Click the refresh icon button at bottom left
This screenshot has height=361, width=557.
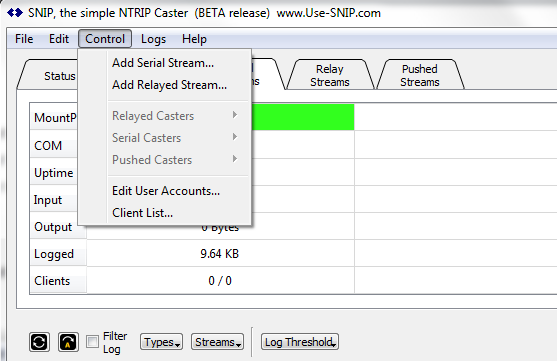(x=39, y=342)
